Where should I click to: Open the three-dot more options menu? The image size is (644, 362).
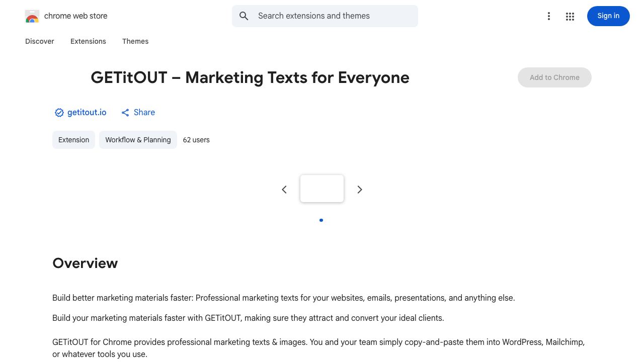pos(549,16)
